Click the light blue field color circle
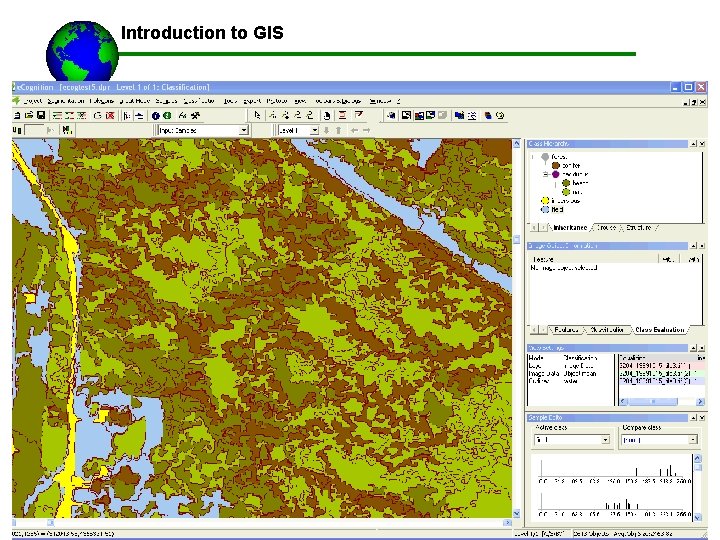This screenshot has width=720, height=540. pos(545,209)
